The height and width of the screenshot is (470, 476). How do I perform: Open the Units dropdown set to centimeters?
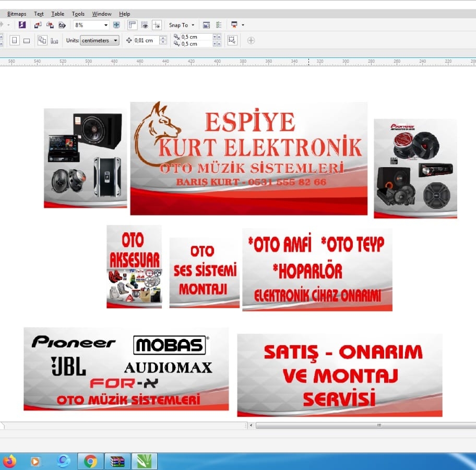(100, 40)
